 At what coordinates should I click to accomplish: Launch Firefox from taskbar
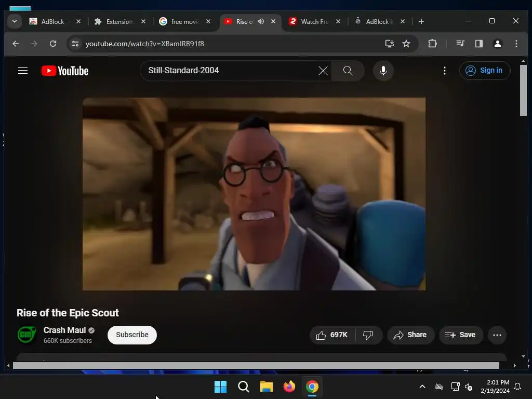[289, 387]
